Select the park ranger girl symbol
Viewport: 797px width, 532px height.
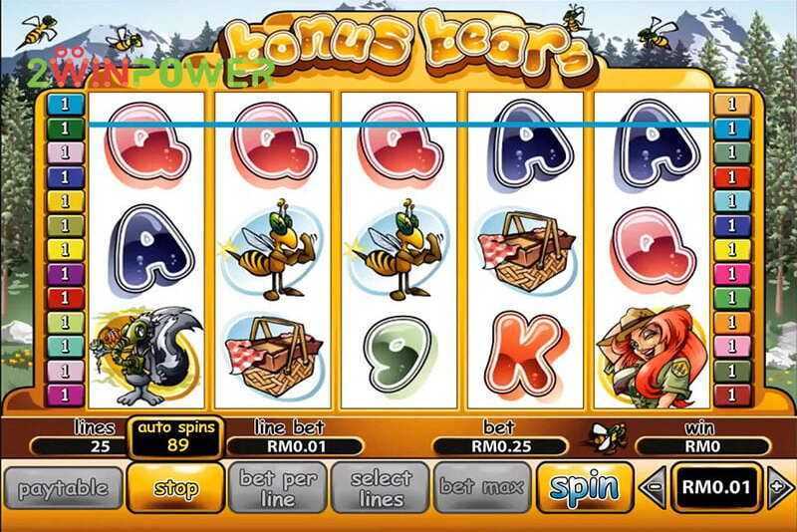(654, 356)
